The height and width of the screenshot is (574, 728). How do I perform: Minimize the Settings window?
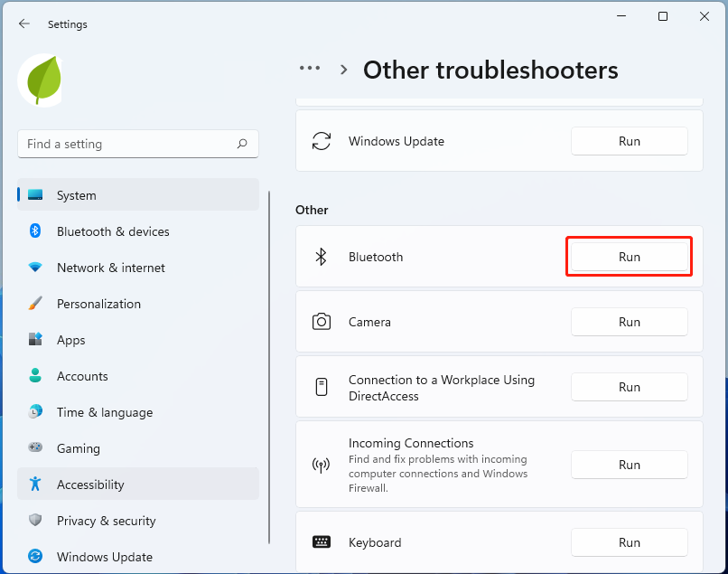coord(621,16)
